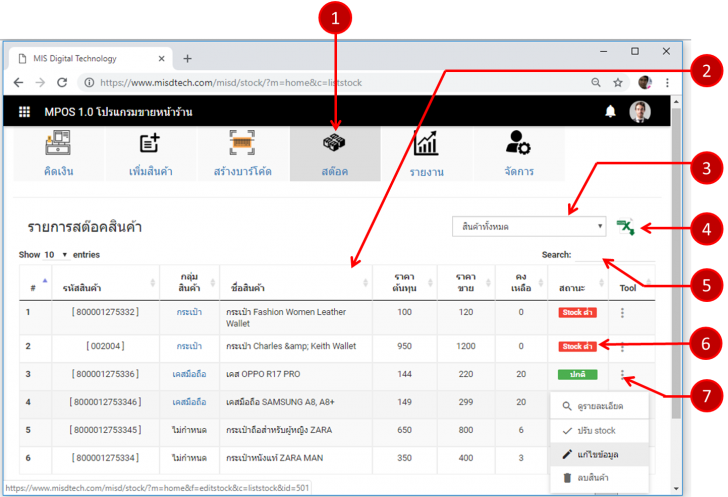728x497 pixels.
Task: Sort table by ราคาขาย column
Action: click(x=466, y=283)
